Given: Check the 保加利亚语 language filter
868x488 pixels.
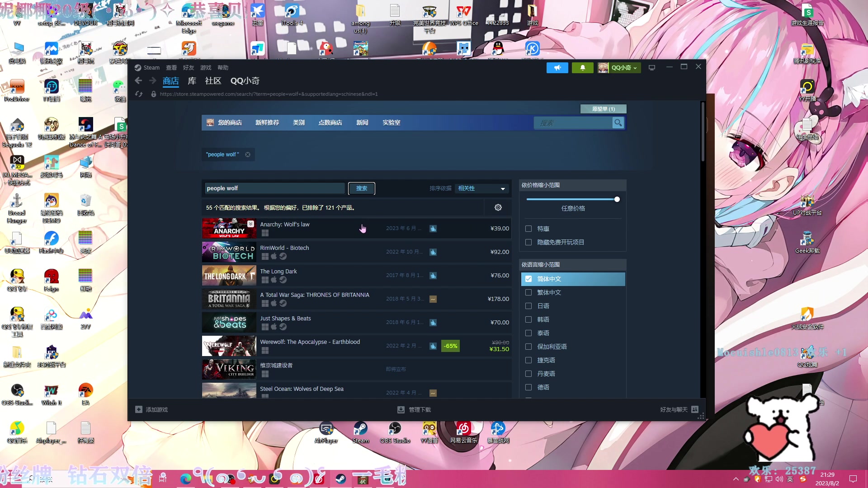Looking at the screenshot, I should coord(528,347).
